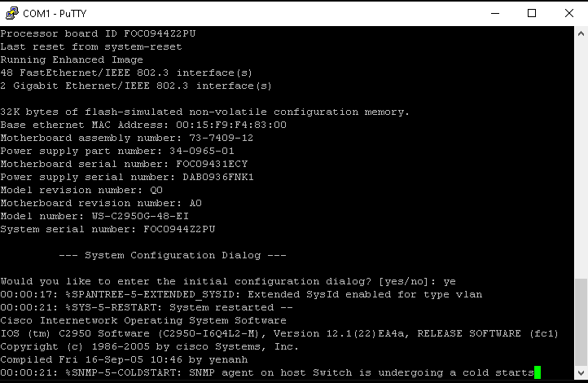Click the IOS Version 12.1(22)EA4a text
The height and width of the screenshot is (383, 588).
(x=341, y=333)
